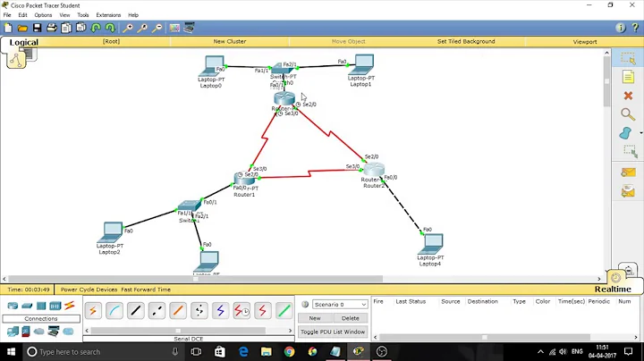The image size is (644, 361).
Task: Open the drawing palette icon
Action: [174, 28]
